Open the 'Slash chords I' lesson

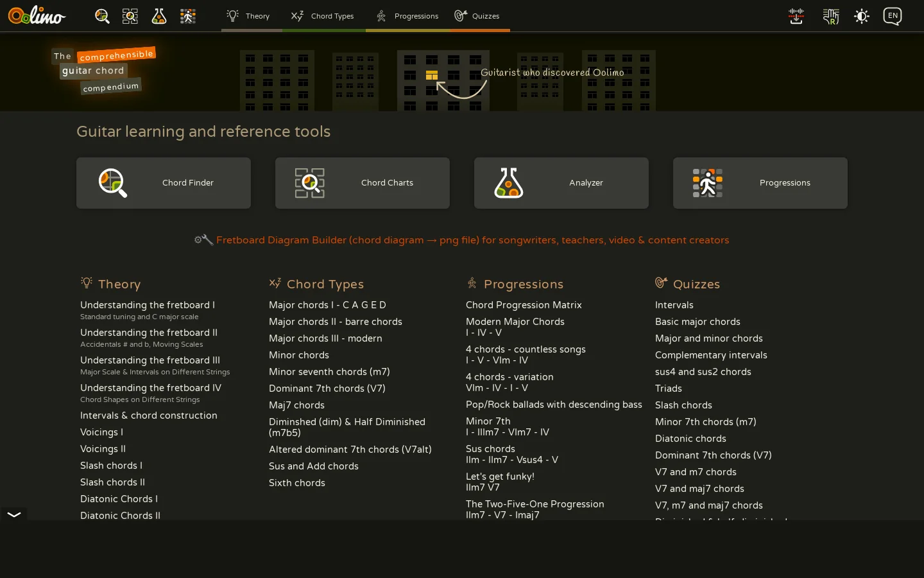click(x=111, y=466)
